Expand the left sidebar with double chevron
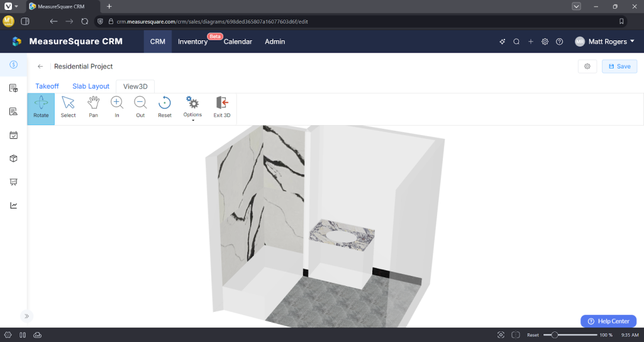 click(x=26, y=316)
